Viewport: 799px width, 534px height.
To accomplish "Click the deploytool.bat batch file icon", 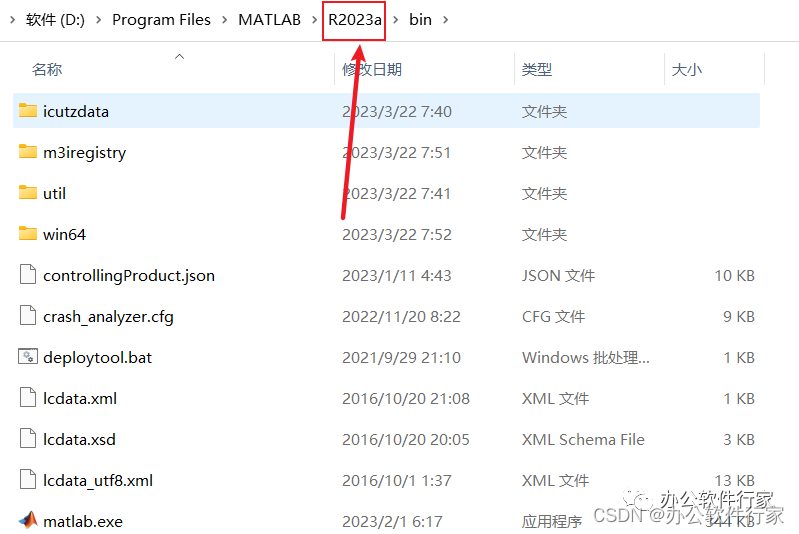I will [28, 356].
